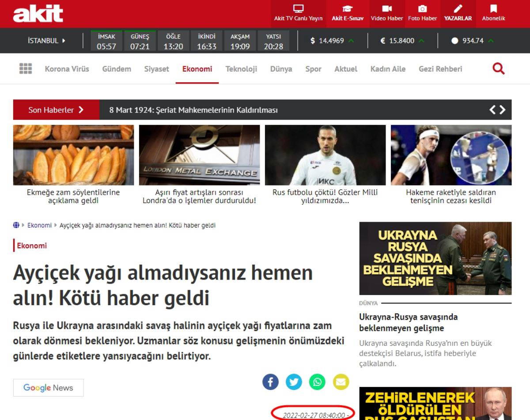Viewport: 530px width, 420px height.
Task: Open Video Haber camera icon
Action: tap(387, 9)
